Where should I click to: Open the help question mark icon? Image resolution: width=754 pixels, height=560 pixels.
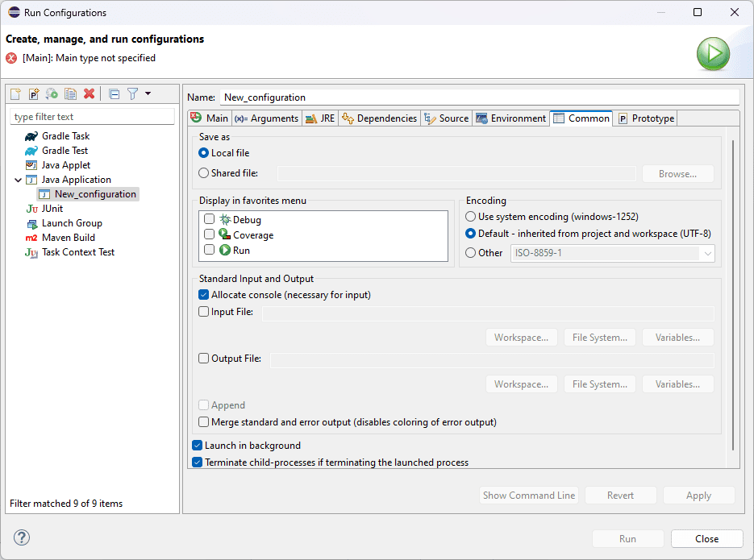[x=22, y=537]
